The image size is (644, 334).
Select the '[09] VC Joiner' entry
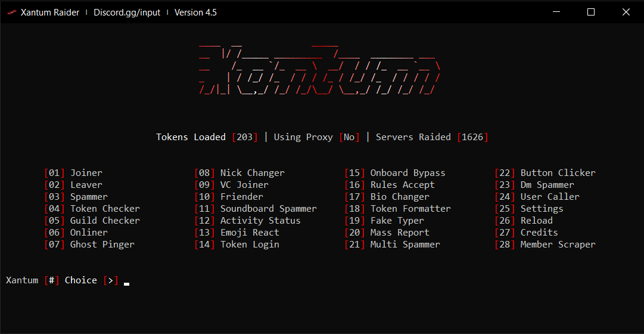point(232,185)
